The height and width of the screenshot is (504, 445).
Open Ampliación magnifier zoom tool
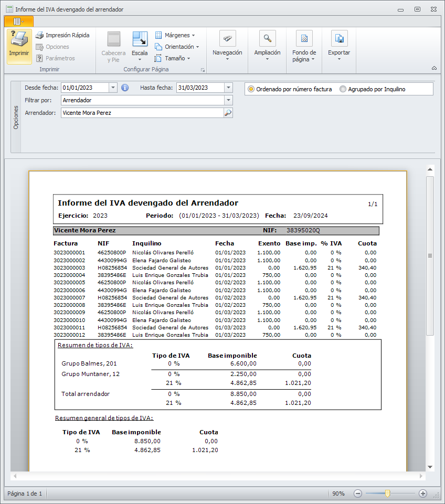click(268, 39)
